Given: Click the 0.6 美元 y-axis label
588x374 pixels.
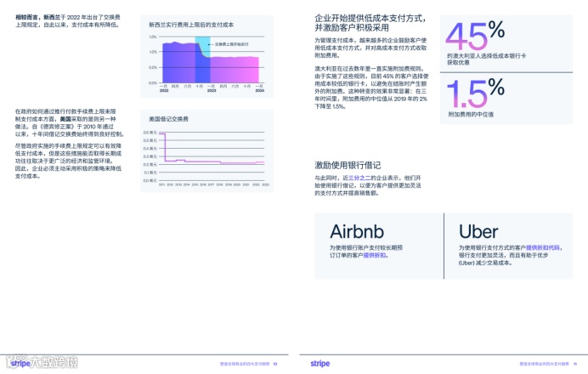Looking at the screenshot, I should pos(150,133).
